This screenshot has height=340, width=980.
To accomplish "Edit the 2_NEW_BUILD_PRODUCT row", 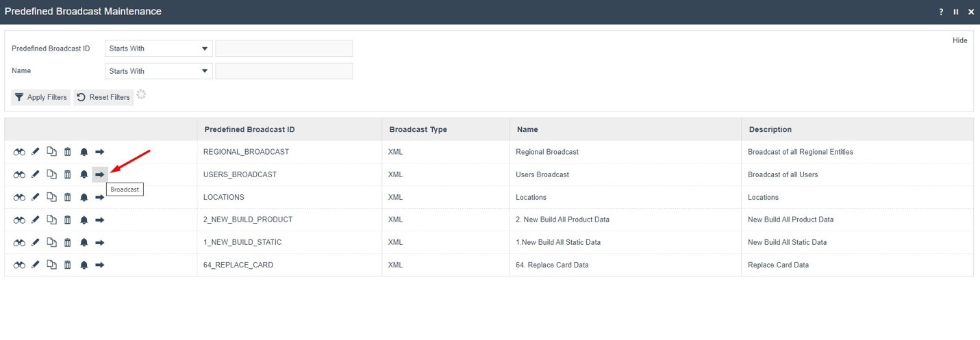I will point(36,220).
